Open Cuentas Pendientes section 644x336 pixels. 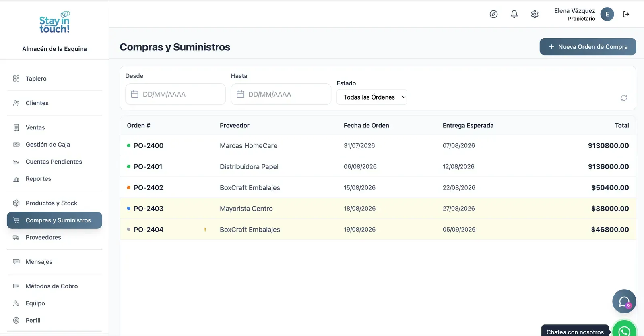[x=54, y=162]
